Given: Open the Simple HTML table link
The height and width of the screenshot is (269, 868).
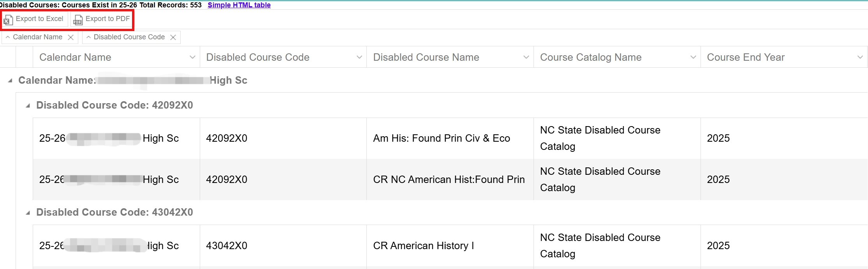Looking at the screenshot, I should pos(239,5).
